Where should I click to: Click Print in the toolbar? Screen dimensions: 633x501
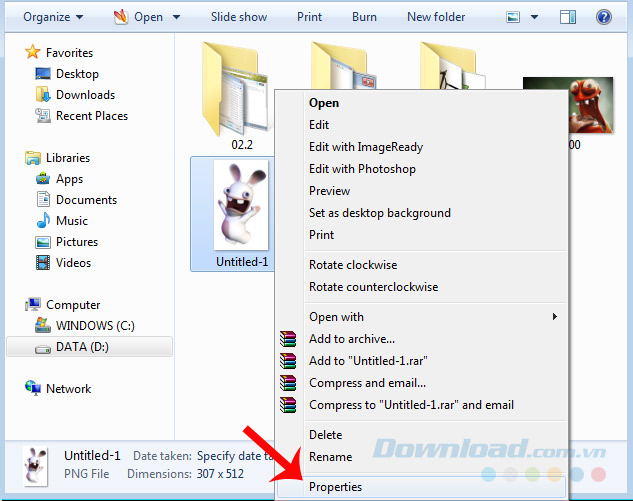[x=309, y=17]
